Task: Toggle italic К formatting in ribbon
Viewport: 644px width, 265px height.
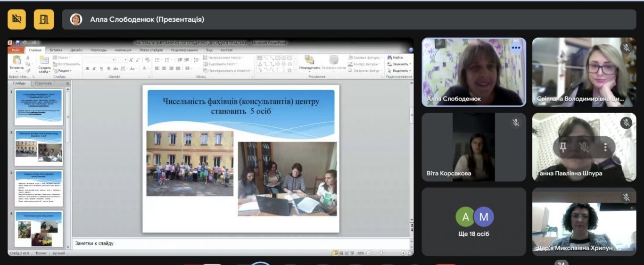Action: [95, 69]
